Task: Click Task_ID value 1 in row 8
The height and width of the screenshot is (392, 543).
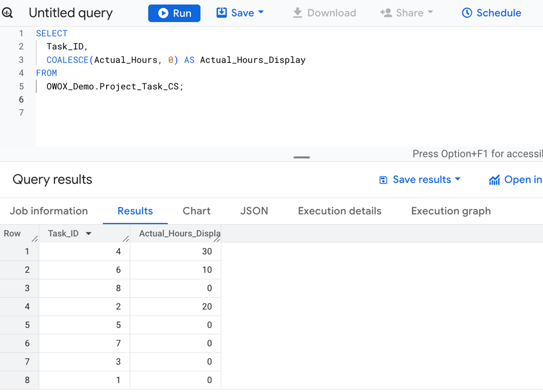Action: pyautogui.click(x=118, y=380)
